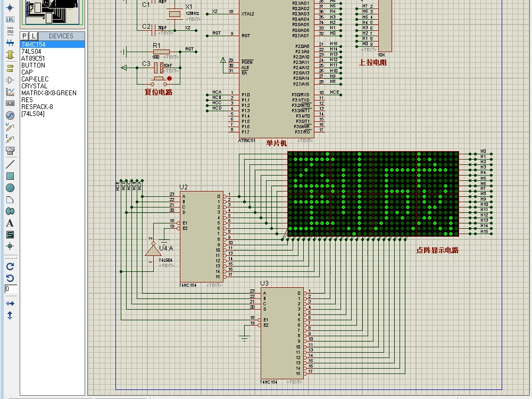Select the subcircuit mode icon
The image size is (532, 399).
click(10, 55)
